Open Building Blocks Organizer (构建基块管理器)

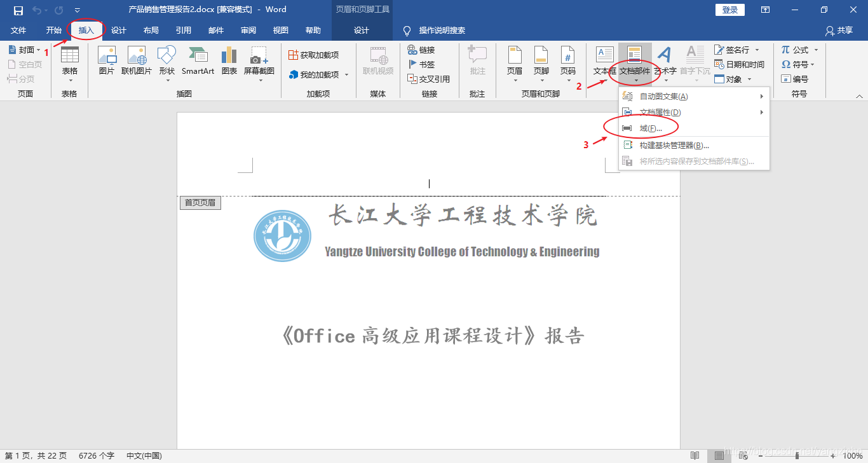click(694, 146)
